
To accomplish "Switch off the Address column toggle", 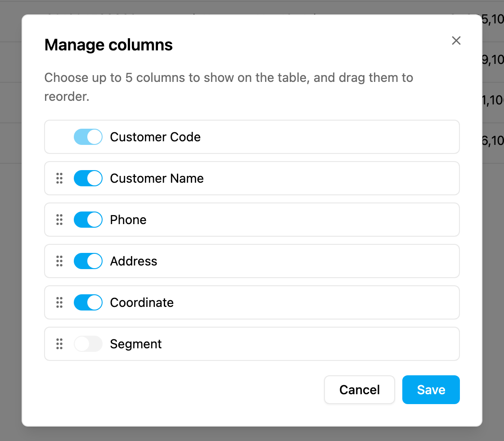I will coord(88,261).
